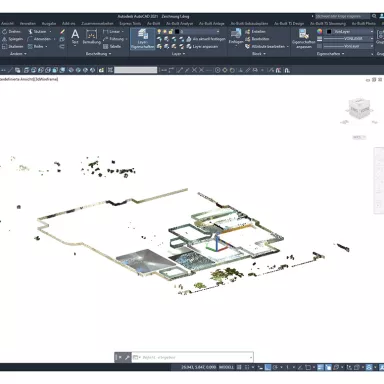The image size is (384, 384).
Task: Open the Express Tools ribbon tab
Action: [130, 24]
